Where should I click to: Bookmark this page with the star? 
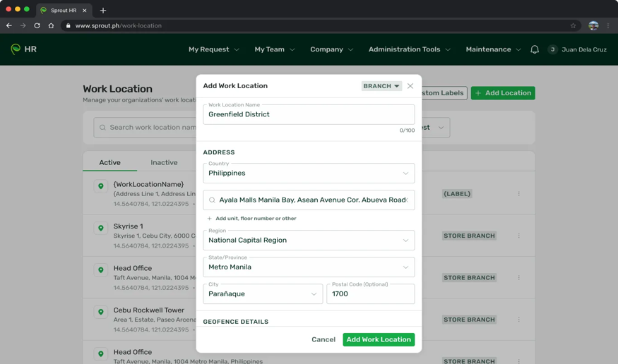[x=573, y=25]
